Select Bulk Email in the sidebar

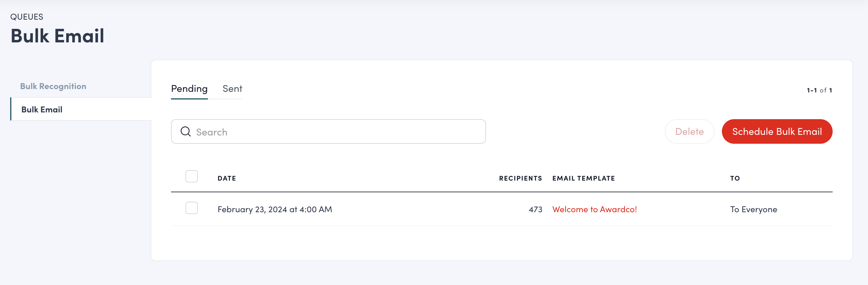pyautogui.click(x=42, y=109)
